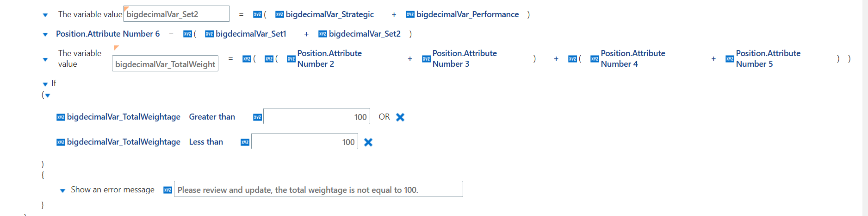Click xyz icon next to Greater than value

pos(258,117)
